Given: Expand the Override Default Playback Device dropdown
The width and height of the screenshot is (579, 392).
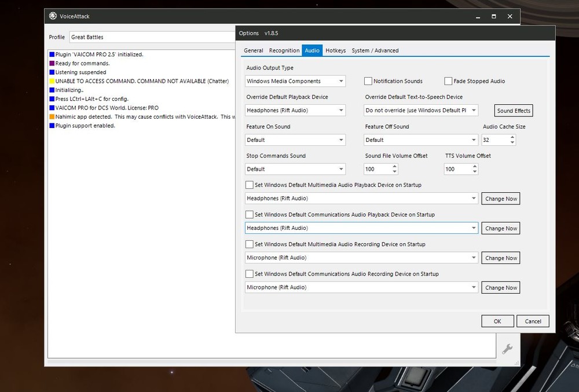Looking at the screenshot, I should point(295,111).
